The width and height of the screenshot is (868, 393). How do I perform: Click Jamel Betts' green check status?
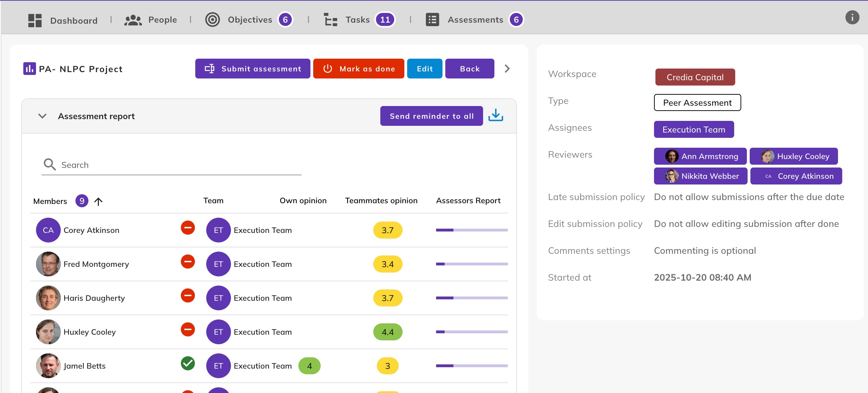188,363
